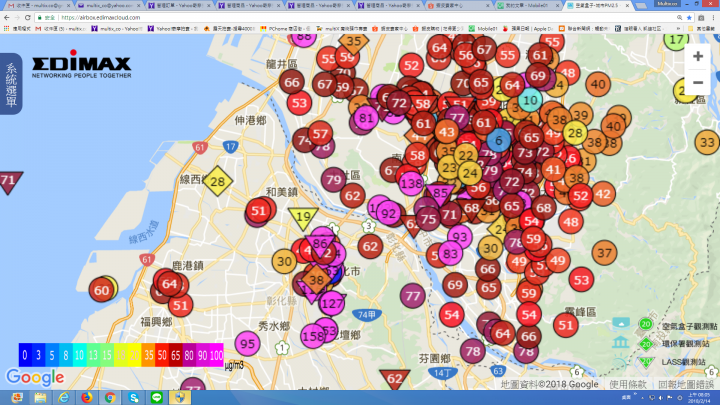Screen dimensions: 720x405
Task: Click the orange 38 diamond marker
Action: tap(316, 280)
